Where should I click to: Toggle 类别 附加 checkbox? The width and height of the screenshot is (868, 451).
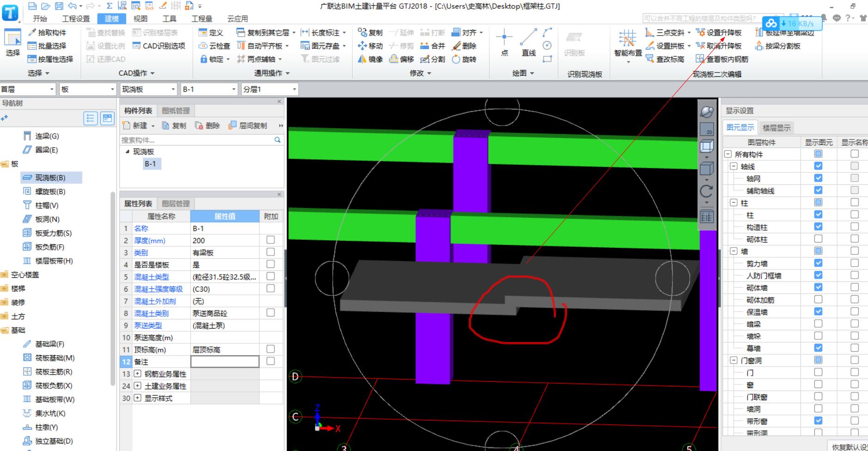270,252
